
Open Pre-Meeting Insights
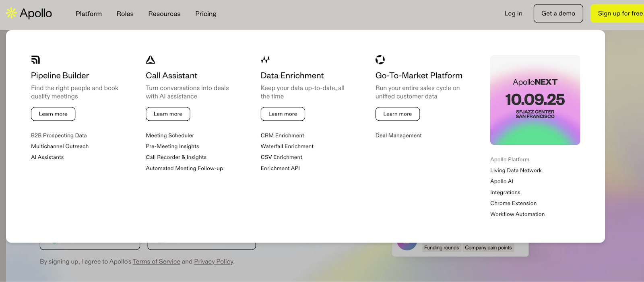[172, 146]
